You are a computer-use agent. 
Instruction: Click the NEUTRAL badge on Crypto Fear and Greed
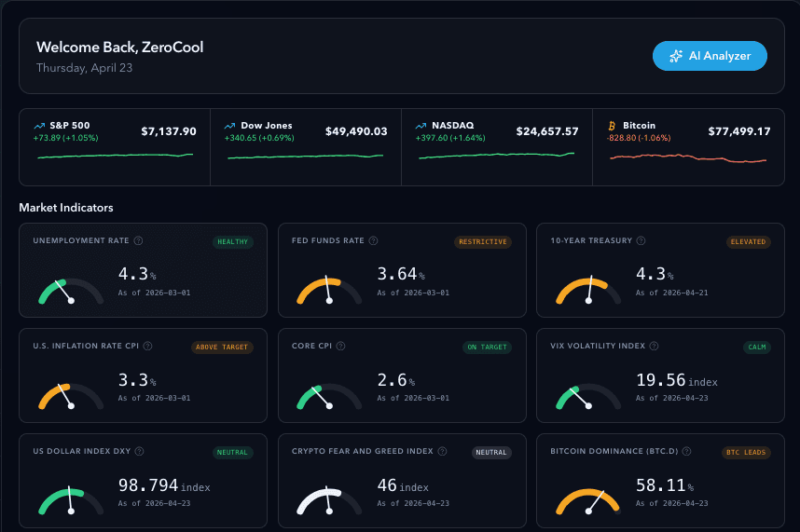tap(491, 453)
